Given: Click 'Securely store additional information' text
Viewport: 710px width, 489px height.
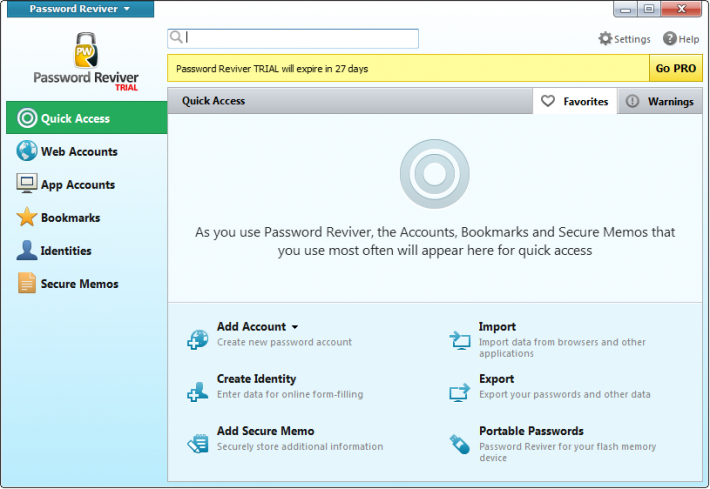Looking at the screenshot, I should coord(300,446).
